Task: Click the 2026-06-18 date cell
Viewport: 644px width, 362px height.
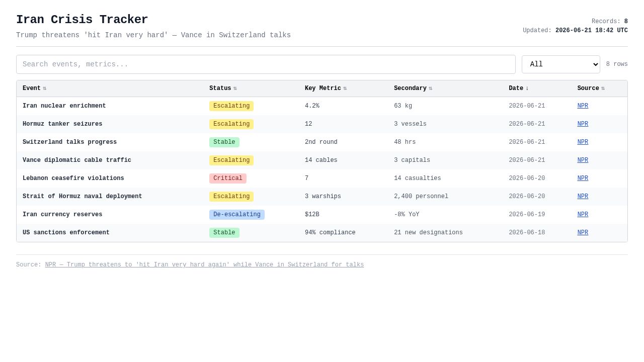Action: (527, 233)
